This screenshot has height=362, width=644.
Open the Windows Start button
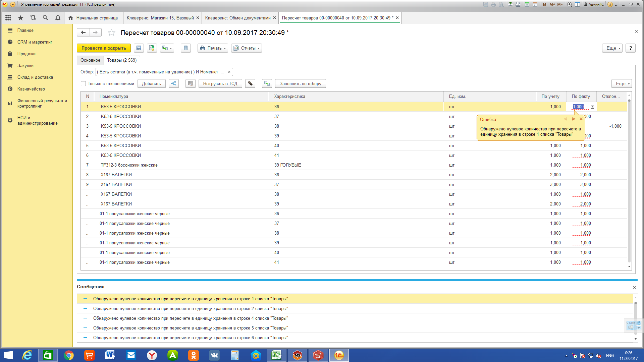tap(8, 355)
